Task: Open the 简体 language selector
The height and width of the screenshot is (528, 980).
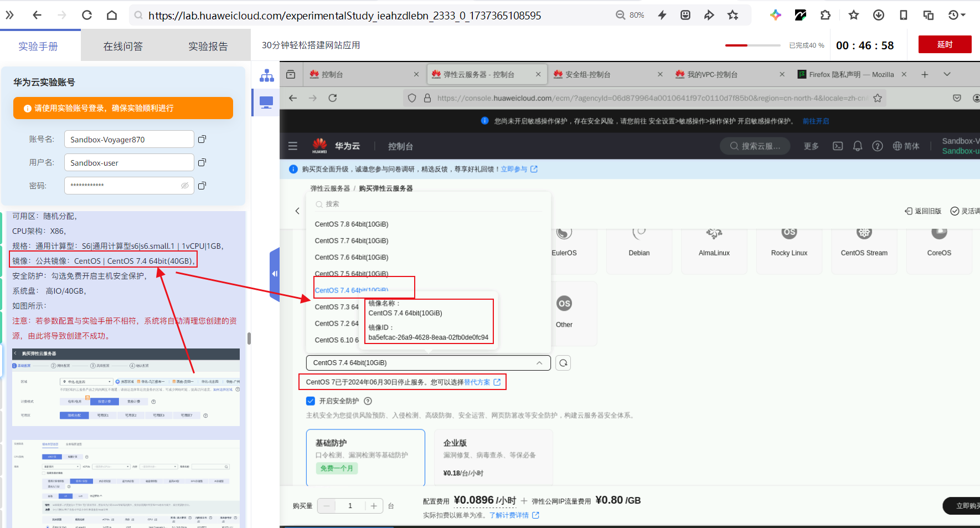Action: click(x=906, y=146)
